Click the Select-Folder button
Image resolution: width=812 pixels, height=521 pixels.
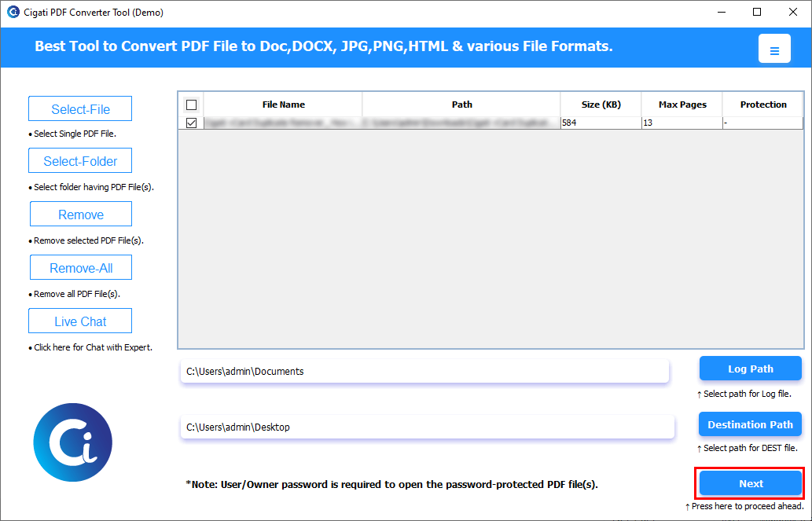click(80, 160)
